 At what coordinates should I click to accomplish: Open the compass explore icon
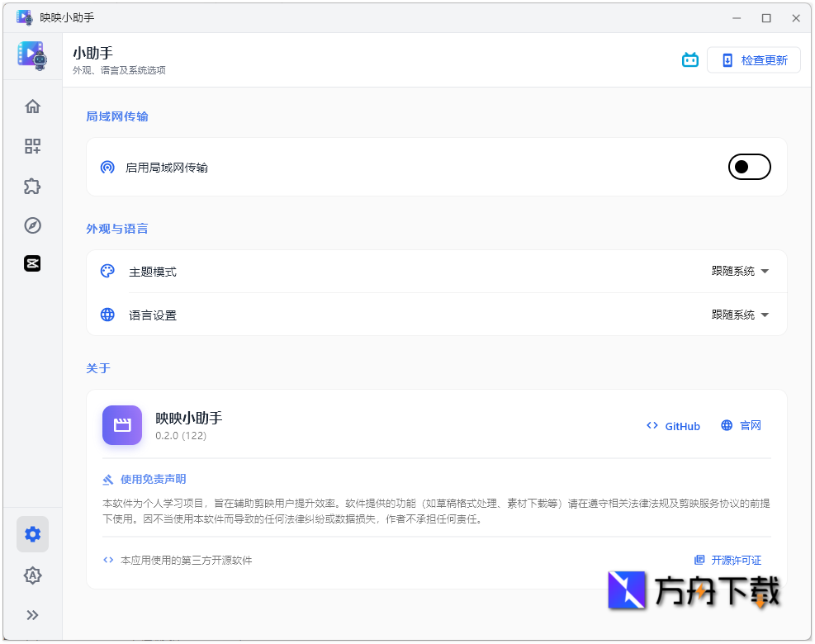click(32, 225)
